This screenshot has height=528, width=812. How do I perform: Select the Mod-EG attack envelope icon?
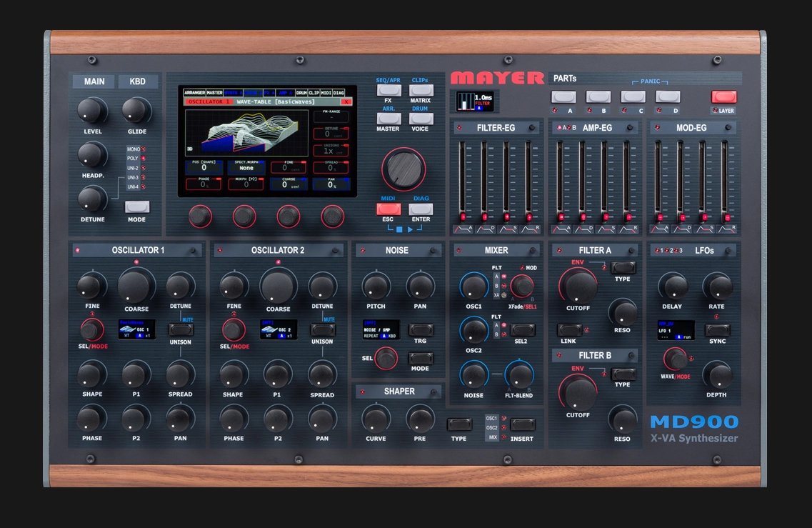click(659, 229)
